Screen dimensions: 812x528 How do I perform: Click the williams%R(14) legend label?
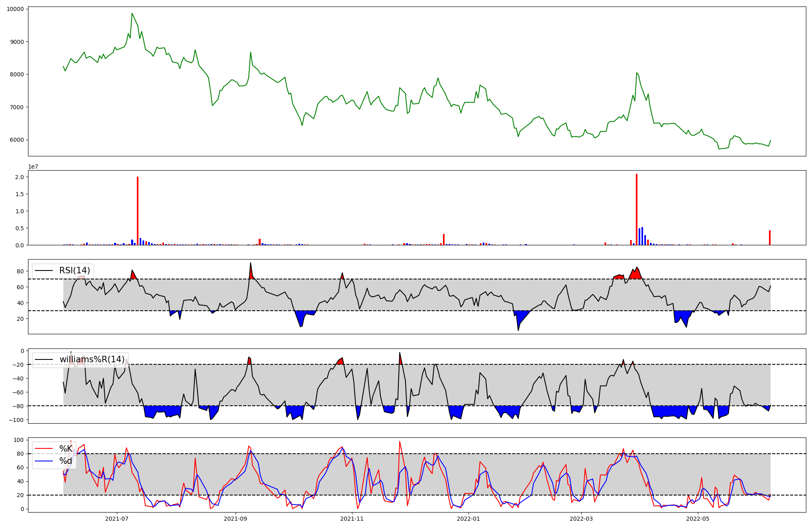(92, 359)
